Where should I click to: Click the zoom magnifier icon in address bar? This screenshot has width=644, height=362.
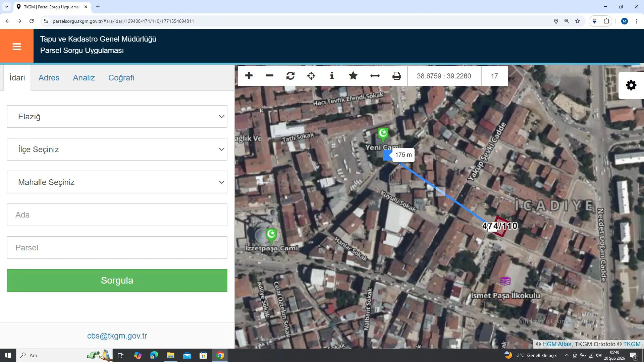click(x=567, y=21)
